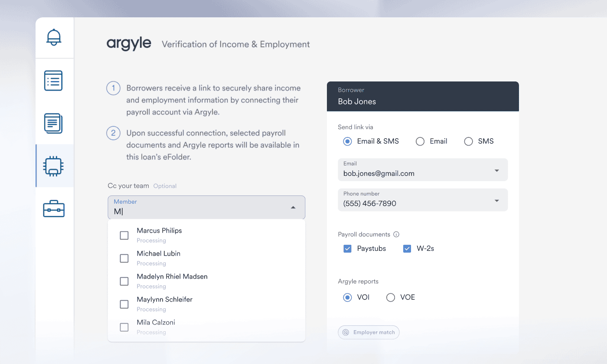Click the Mila Calzoni name
The height and width of the screenshot is (364, 607).
[156, 322]
